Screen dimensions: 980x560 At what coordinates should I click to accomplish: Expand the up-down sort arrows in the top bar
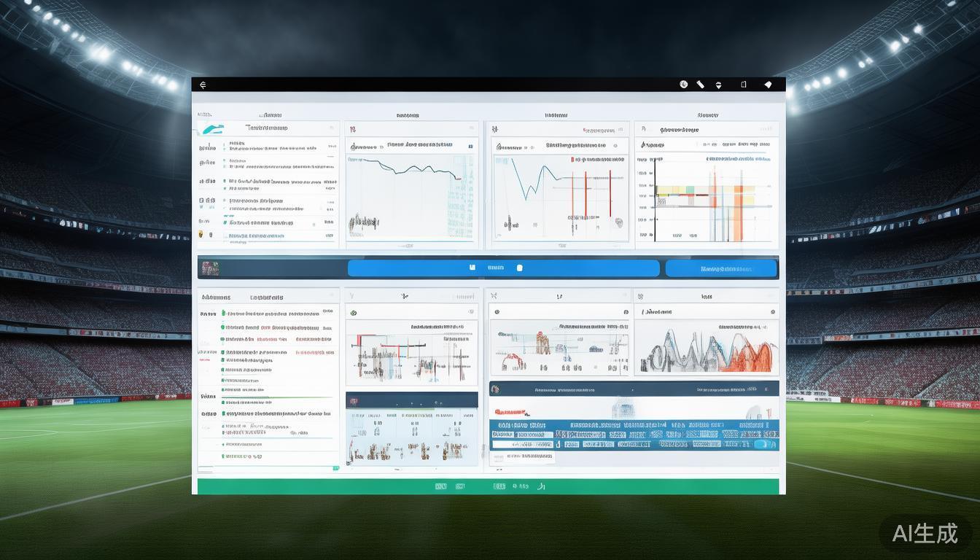(718, 85)
